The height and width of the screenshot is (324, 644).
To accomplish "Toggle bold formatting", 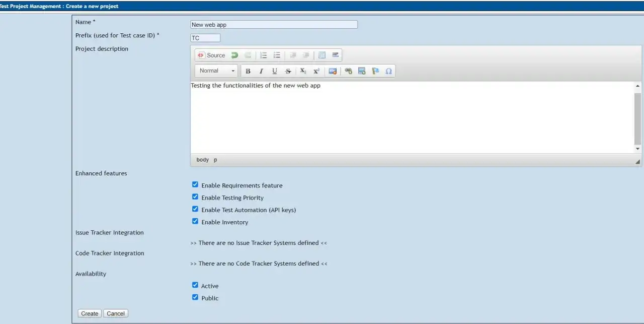I will [248, 71].
